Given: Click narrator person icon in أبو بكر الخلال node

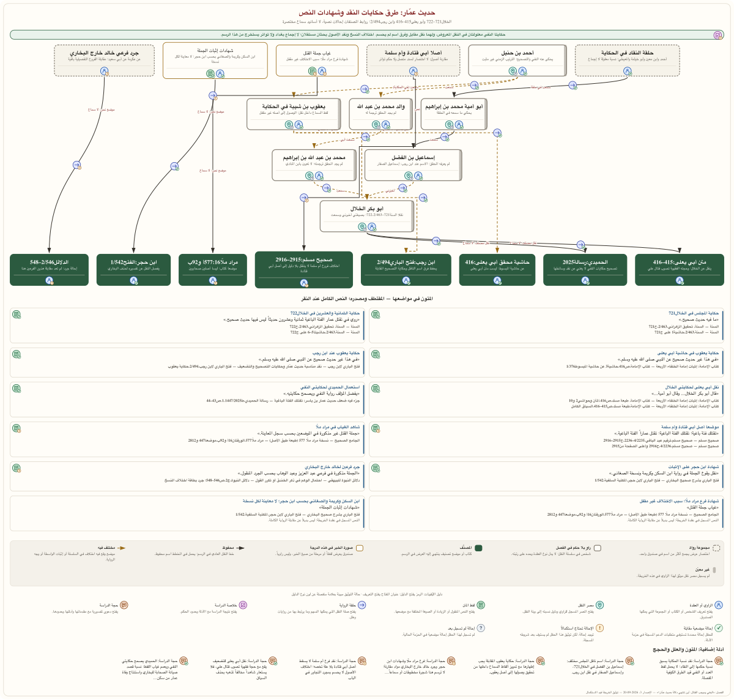Looking at the screenshot, I should pos(372,227).
